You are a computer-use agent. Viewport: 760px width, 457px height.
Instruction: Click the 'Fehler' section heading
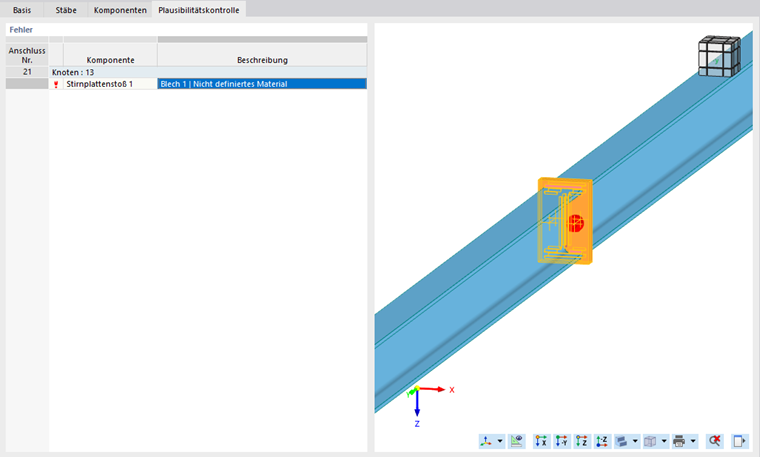(21, 30)
